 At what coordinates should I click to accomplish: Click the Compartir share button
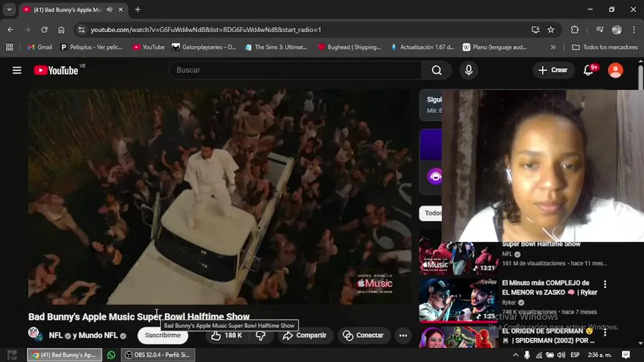pyautogui.click(x=305, y=335)
